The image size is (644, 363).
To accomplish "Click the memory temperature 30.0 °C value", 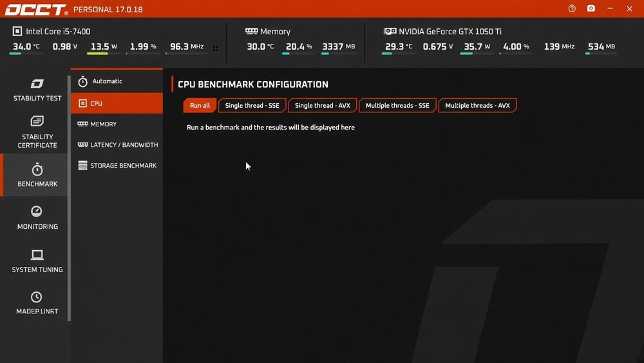I will click(260, 46).
